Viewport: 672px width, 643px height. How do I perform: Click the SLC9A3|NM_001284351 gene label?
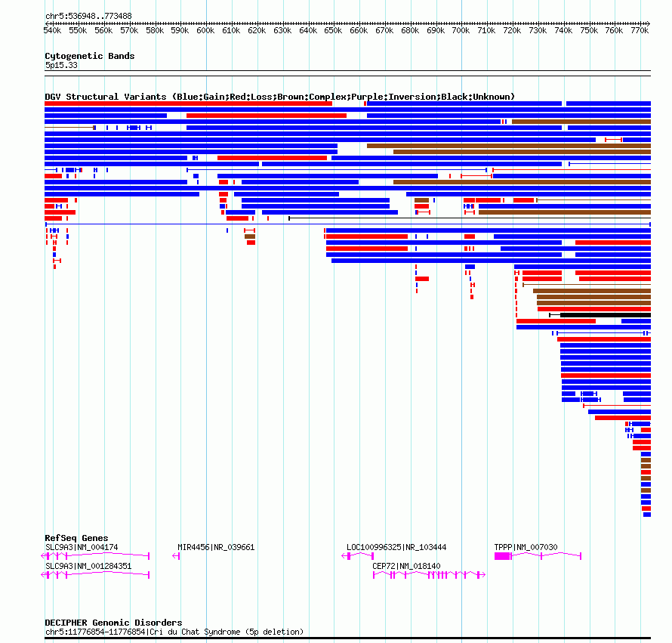(x=88, y=566)
